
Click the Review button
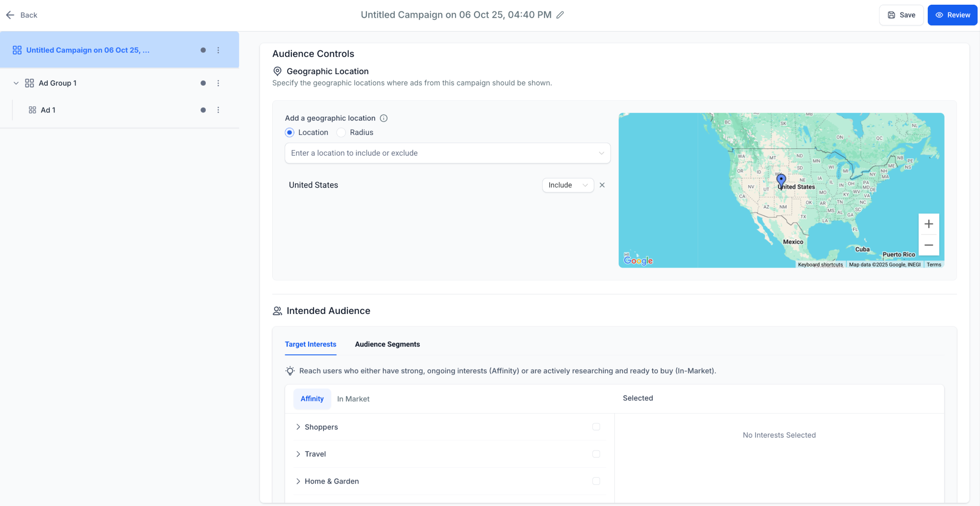[x=952, y=15]
